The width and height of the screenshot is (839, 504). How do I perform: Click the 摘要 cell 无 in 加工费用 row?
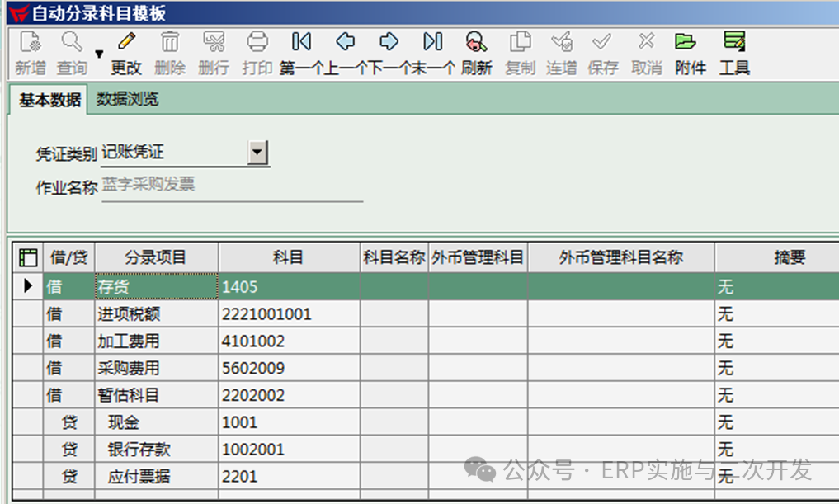pos(777,341)
